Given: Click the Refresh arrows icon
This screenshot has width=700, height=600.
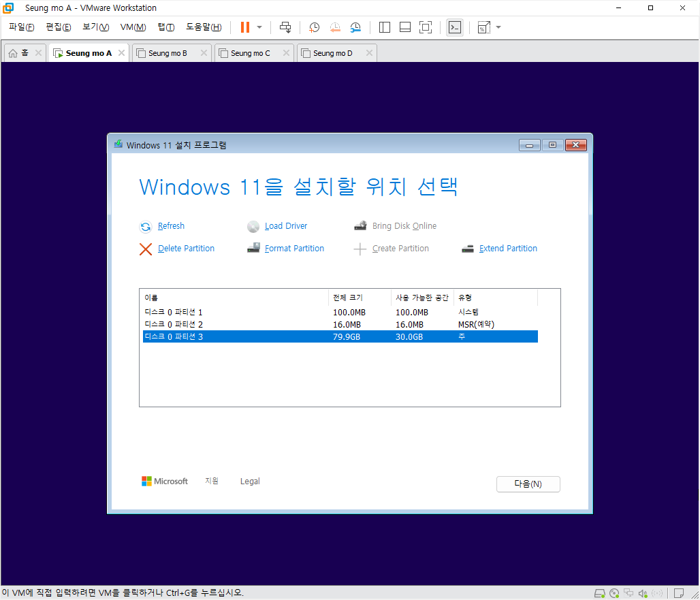Looking at the screenshot, I should coord(146,227).
